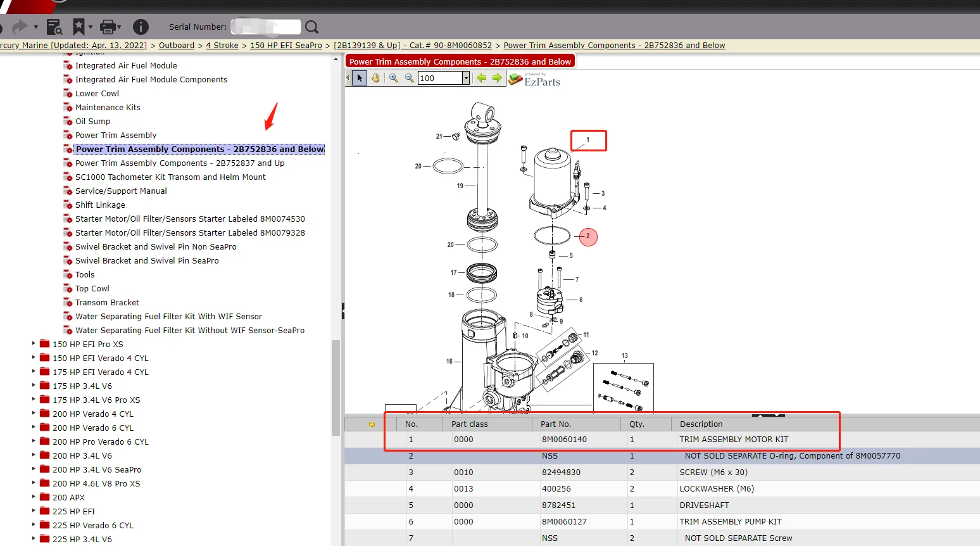Click the red callout 2 on the diagram
The image size is (980, 546).
pyautogui.click(x=588, y=236)
